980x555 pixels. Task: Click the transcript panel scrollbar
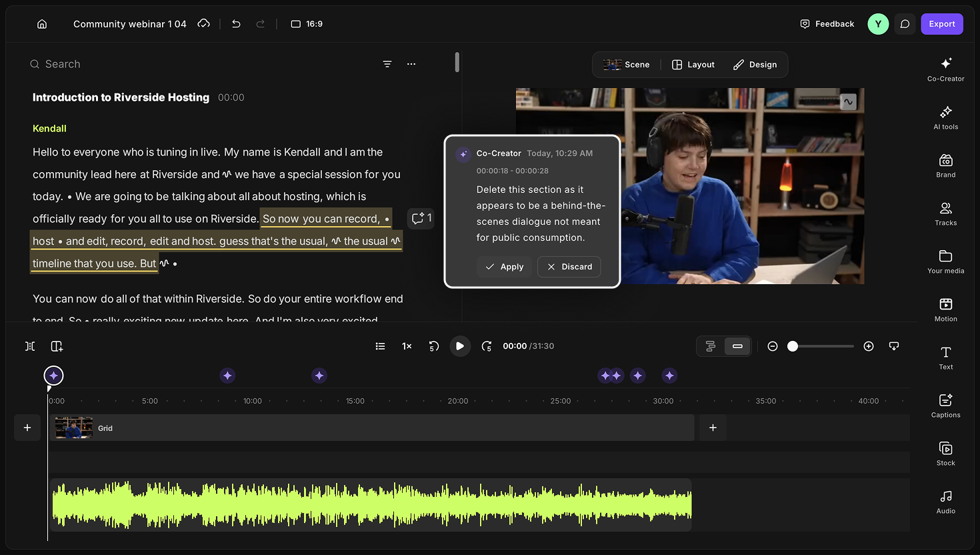pos(457,62)
